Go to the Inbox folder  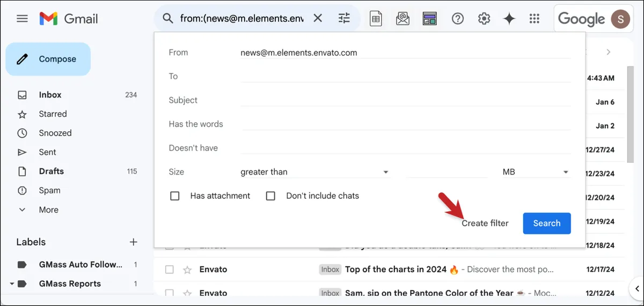click(x=50, y=95)
